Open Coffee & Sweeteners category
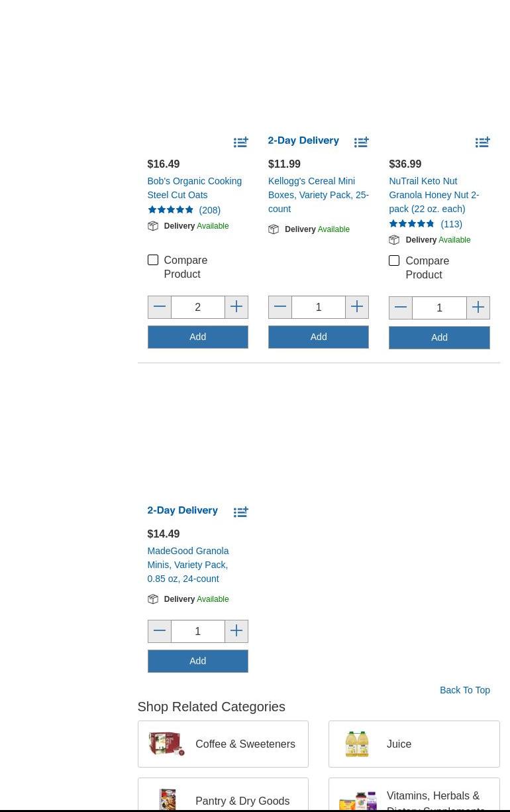 223,744
